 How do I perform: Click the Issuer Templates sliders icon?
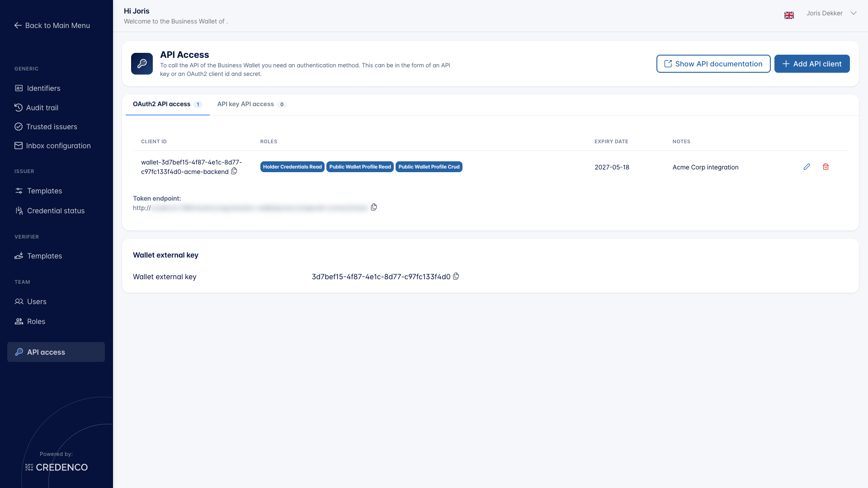[19, 191]
